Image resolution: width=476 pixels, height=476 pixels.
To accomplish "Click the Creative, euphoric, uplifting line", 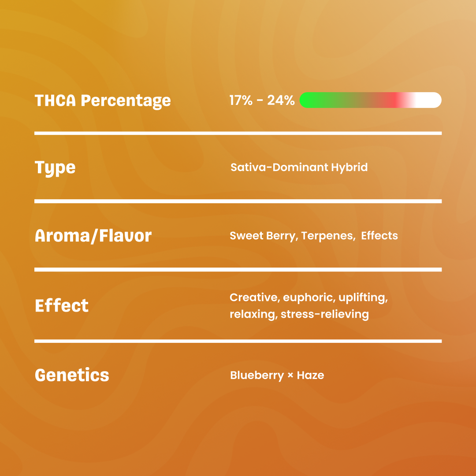I will tap(309, 297).
